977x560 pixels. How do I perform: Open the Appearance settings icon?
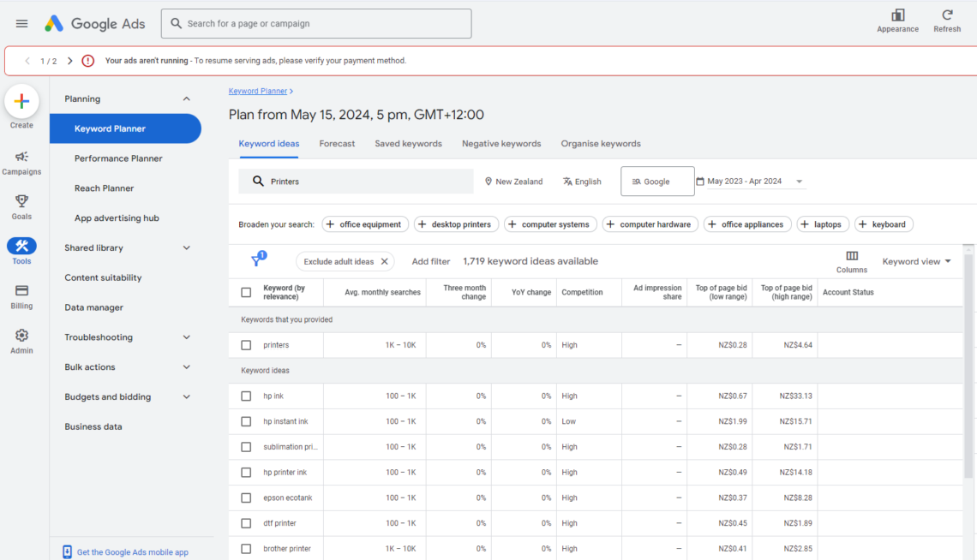896,15
